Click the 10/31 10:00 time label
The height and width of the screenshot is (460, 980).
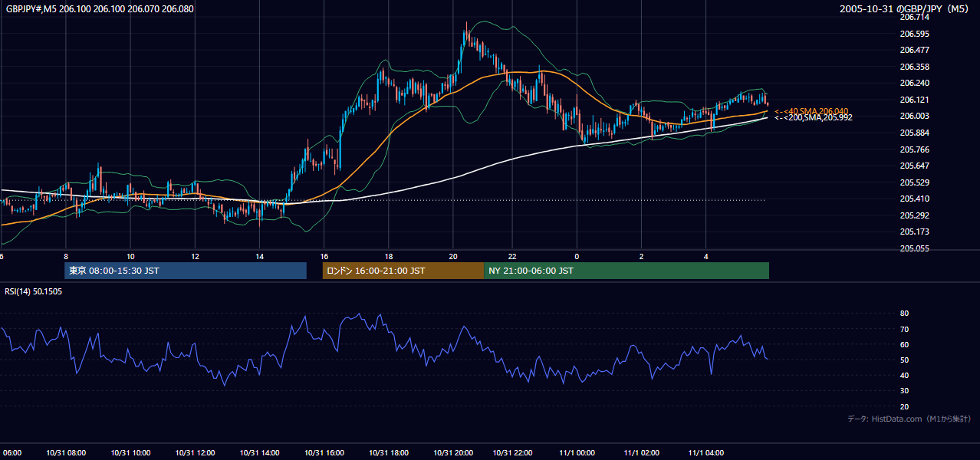click(x=130, y=453)
